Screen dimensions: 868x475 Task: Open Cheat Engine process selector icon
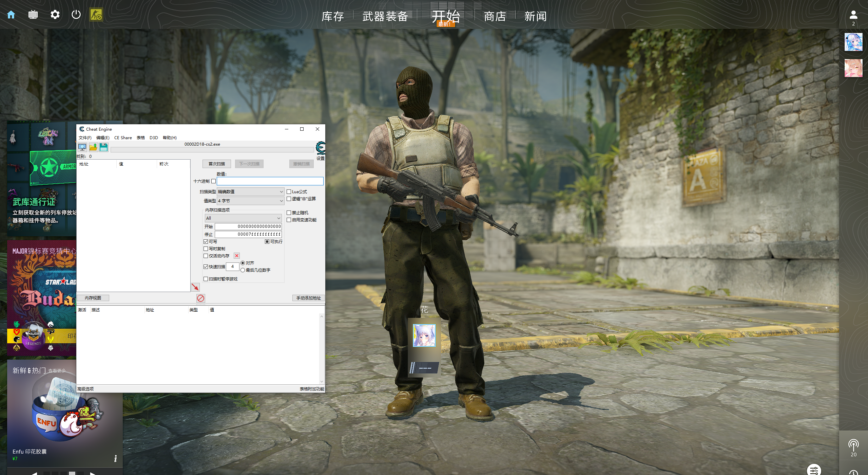(x=82, y=147)
